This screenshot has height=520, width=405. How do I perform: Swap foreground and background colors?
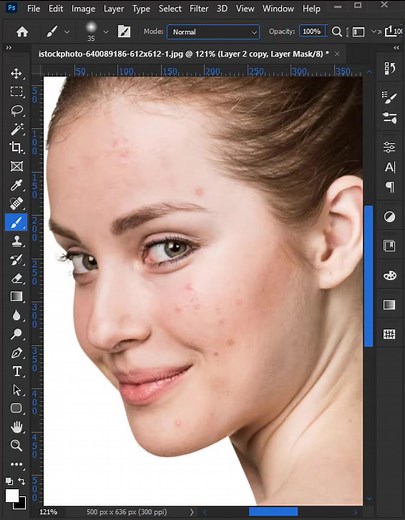tap(22, 481)
